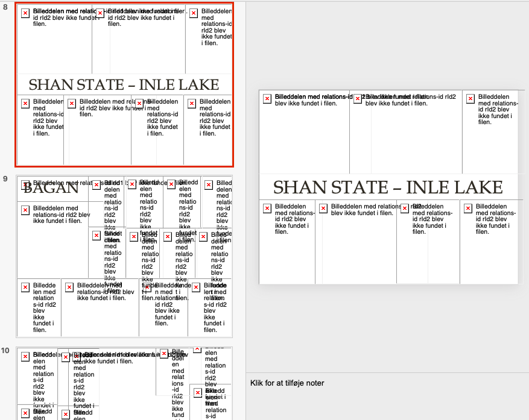The image size is (529, 420).
Task: Click the red X icon of top-left main slide image
Action: [267, 98]
